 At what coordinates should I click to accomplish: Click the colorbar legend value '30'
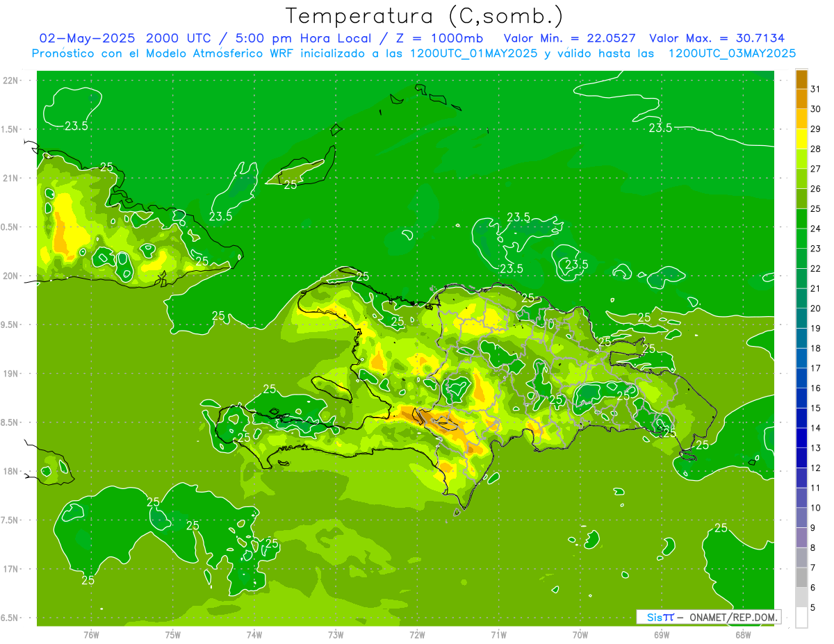pyautogui.click(x=815, y=109)
